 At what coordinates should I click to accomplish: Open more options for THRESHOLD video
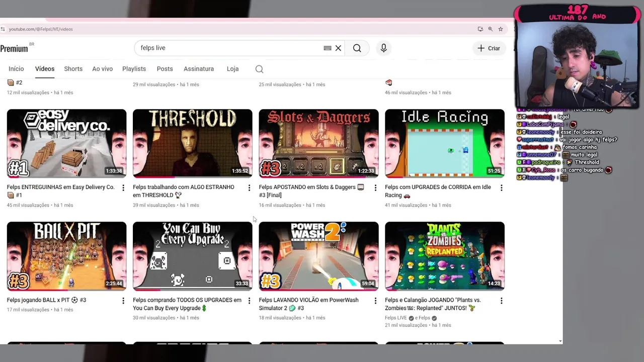tap(249, 188)
